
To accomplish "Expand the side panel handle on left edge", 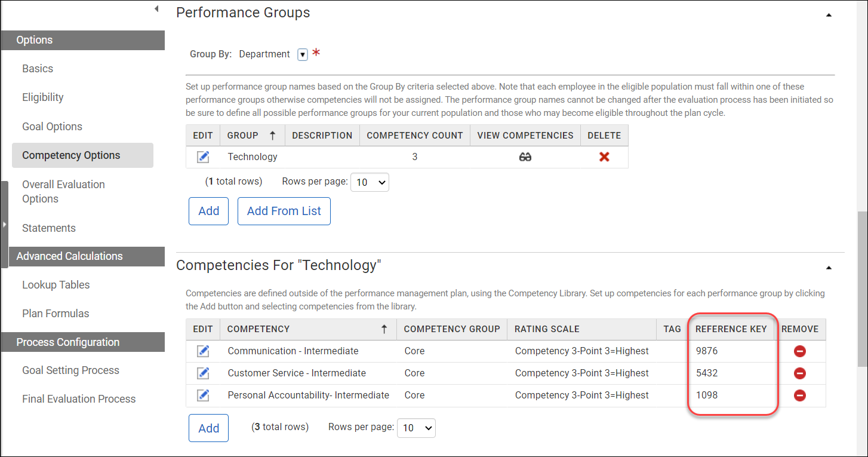I will tap(4, 225).
